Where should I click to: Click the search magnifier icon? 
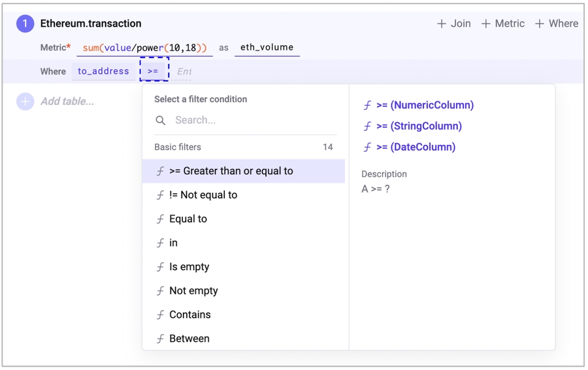(x=161, y=121)
